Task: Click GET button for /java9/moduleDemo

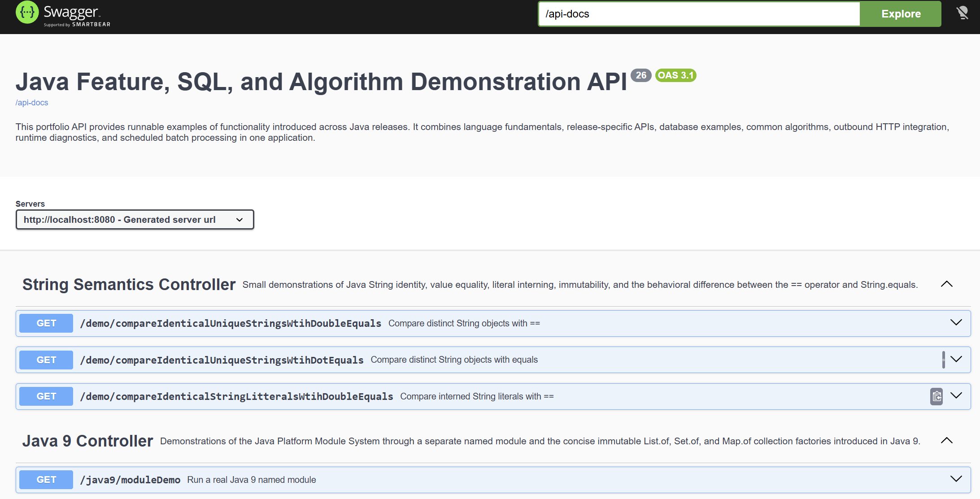Action: pyautogui.click(x=46, y=480)
